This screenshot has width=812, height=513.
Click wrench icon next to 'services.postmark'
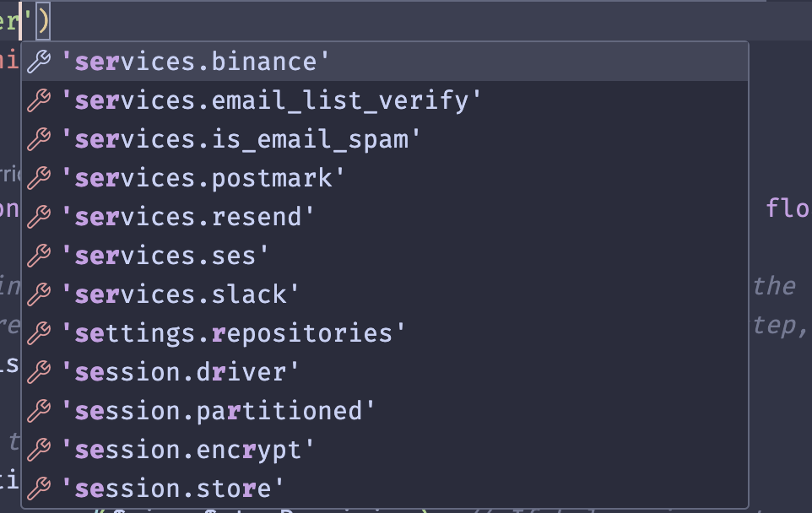pos(39,178)
